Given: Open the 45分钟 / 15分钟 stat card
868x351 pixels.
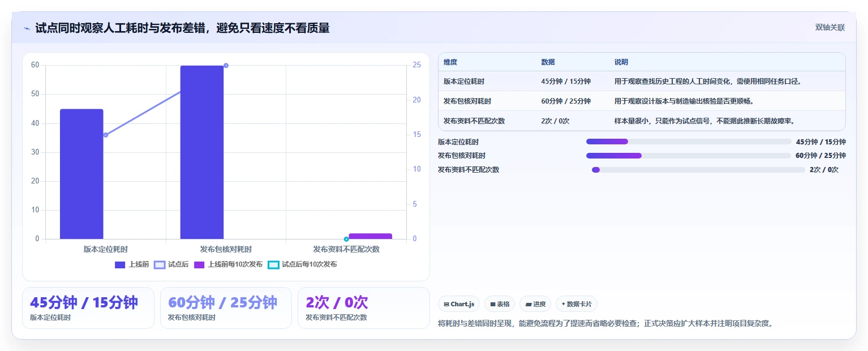Looking at the screenshot, I should tap(88, 308).
